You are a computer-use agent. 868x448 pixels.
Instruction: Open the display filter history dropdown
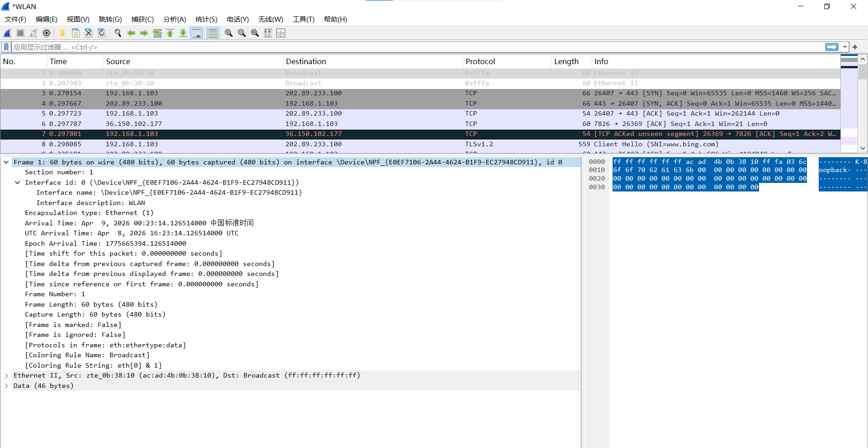844,47
